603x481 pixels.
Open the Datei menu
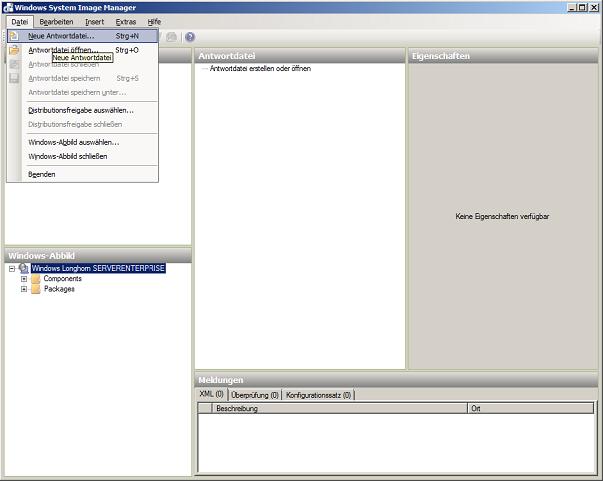[x=20, y=22]
